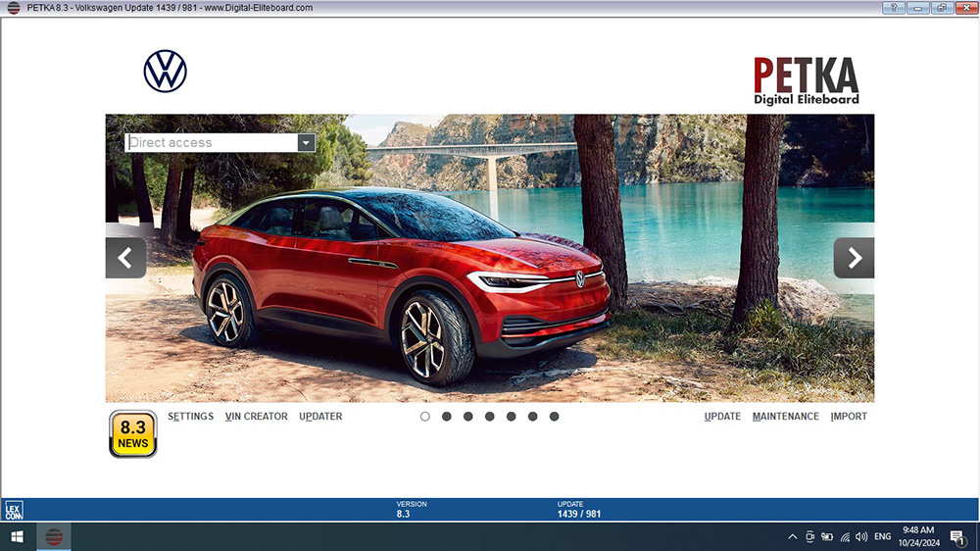
Task: Open the network status tray icon
Action: coord(845,536)
